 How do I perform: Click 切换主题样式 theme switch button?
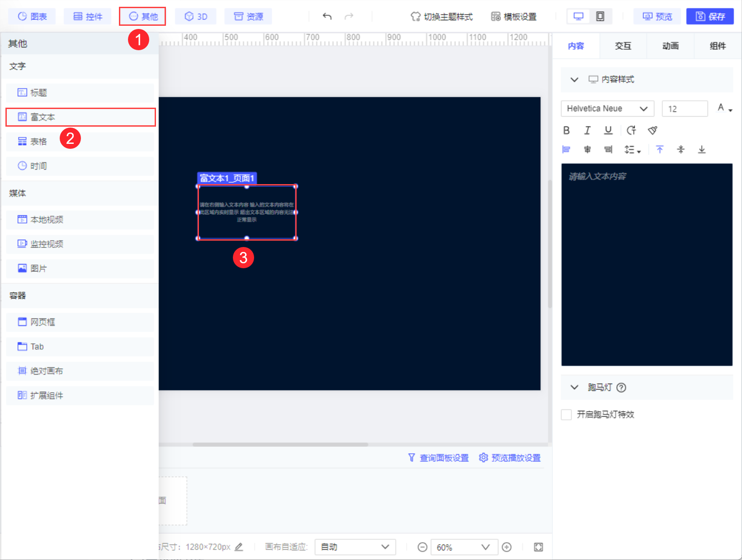click(442, 17)
